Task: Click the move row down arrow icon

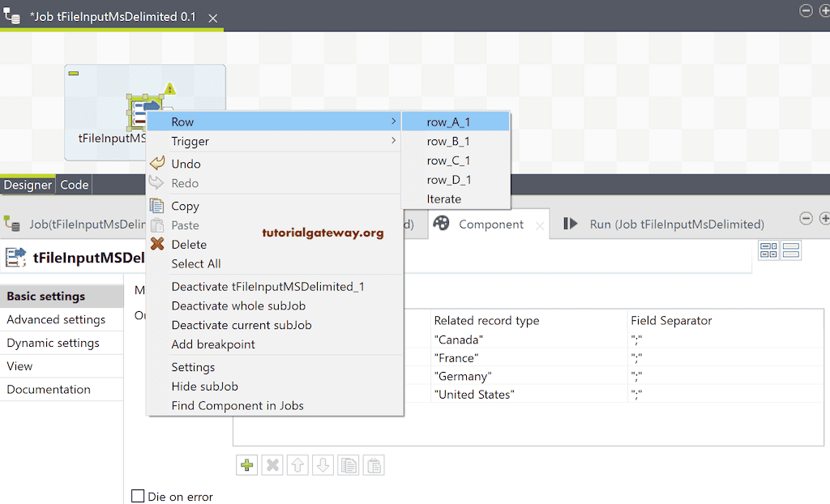Action: pos(323,464)
